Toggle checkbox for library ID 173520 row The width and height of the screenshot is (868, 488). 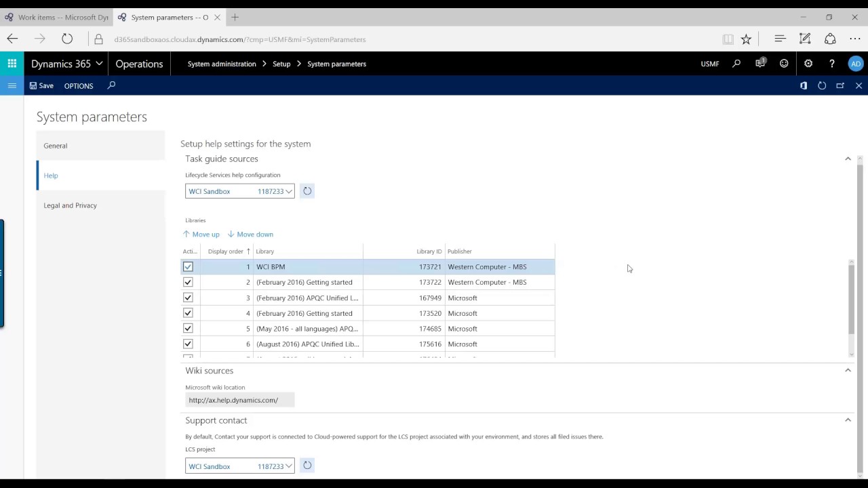[x=188, y=313]
